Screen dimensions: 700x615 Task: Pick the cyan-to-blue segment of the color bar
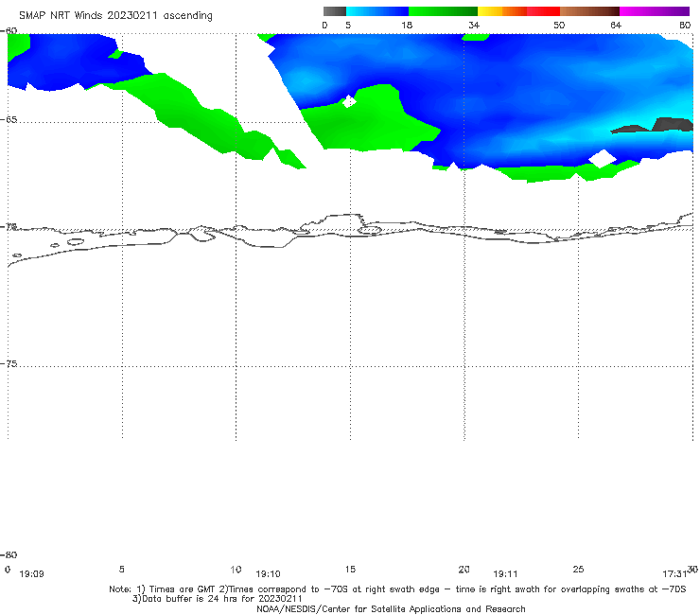pyautogui.click(x=377, y=11)
